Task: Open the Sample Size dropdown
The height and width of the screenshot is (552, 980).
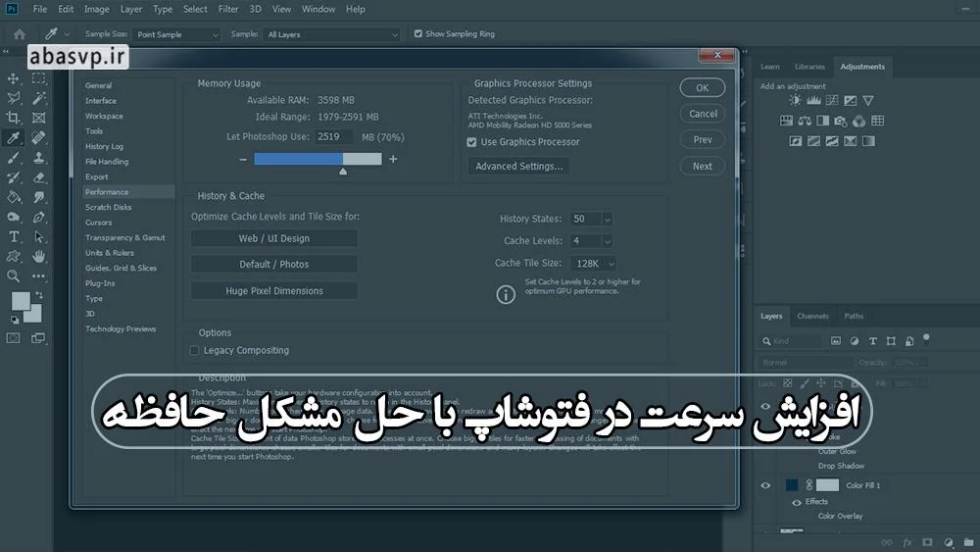Action: click(x=176, y=34)
